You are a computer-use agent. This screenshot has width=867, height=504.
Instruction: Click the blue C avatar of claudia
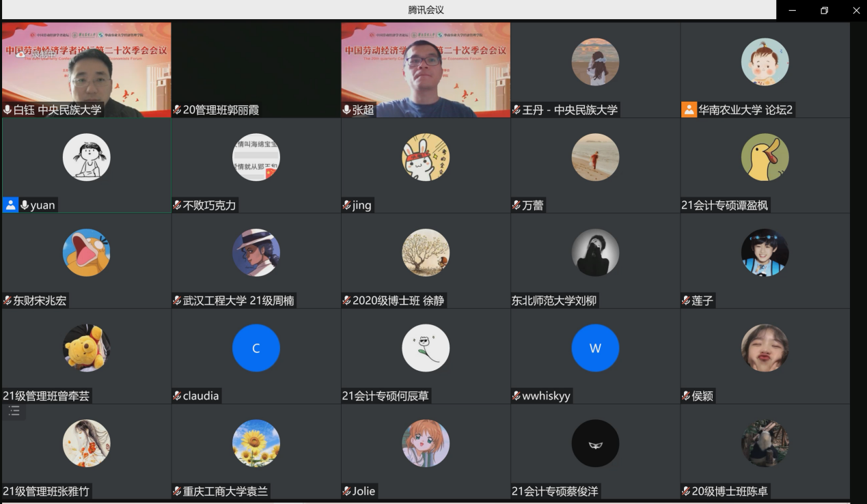pos(256,348)
